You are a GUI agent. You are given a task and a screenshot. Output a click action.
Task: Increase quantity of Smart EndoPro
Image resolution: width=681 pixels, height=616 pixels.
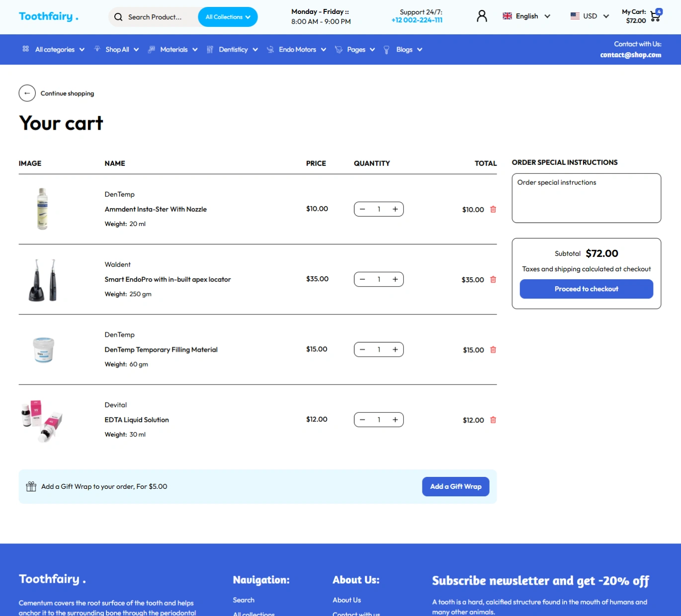click(x=395, y=279)
